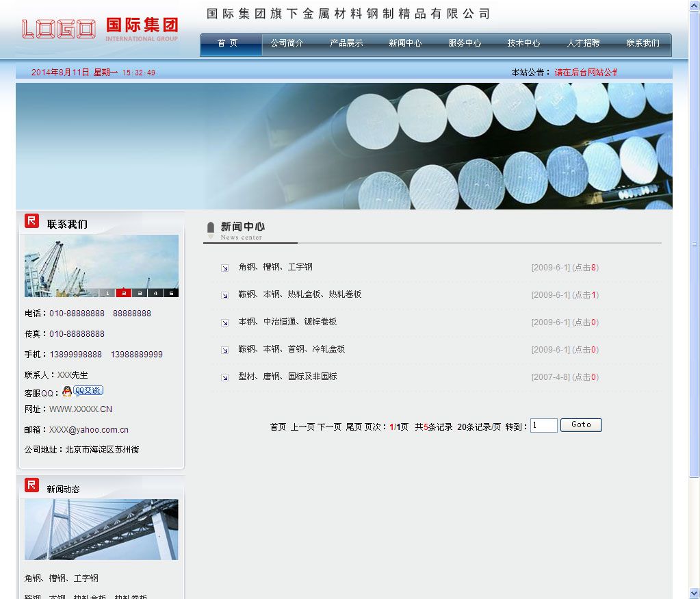Open 联系我们 in the navigation bar
Image resolution: width=700 pixels, height=599 pixels.
pyautogui.click(x=643, y=43)
